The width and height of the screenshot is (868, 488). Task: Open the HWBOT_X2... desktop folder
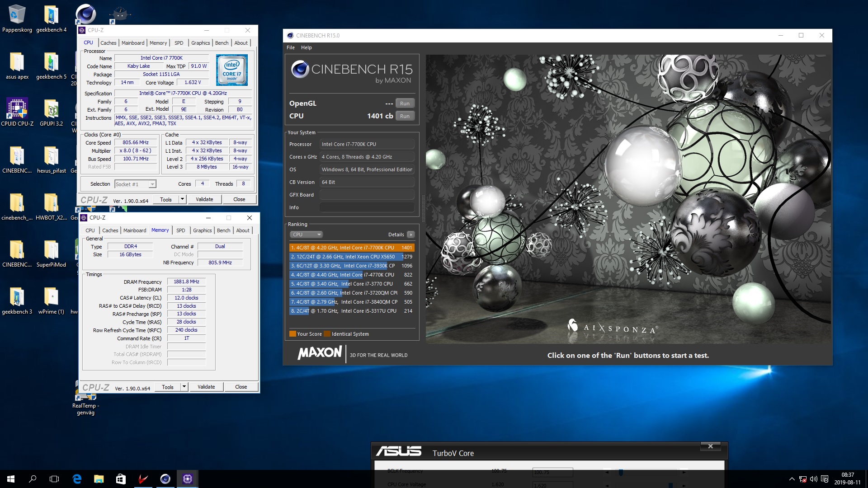(51, 206)
